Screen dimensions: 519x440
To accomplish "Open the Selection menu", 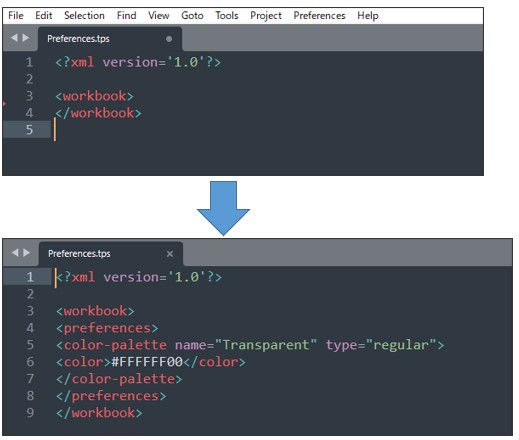I will click(84, 16).
